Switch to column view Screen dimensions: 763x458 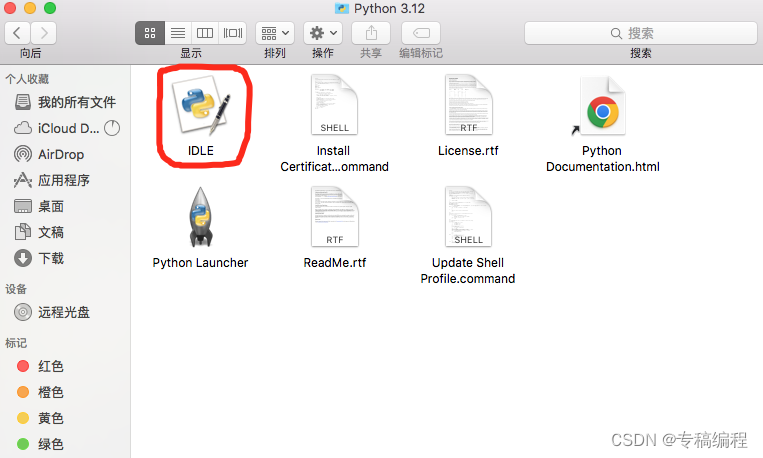click(x=205, y=33)
